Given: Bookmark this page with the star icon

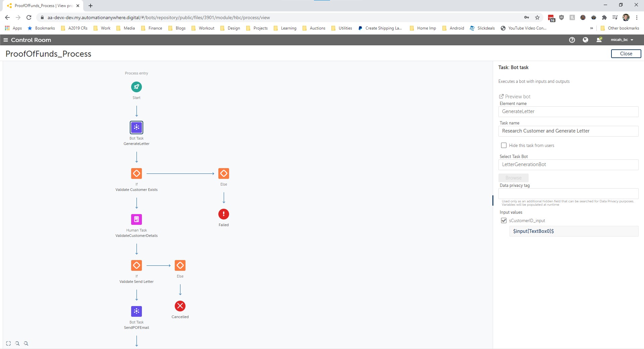Looking at the screenshot, I should click(x=537, y=17).
